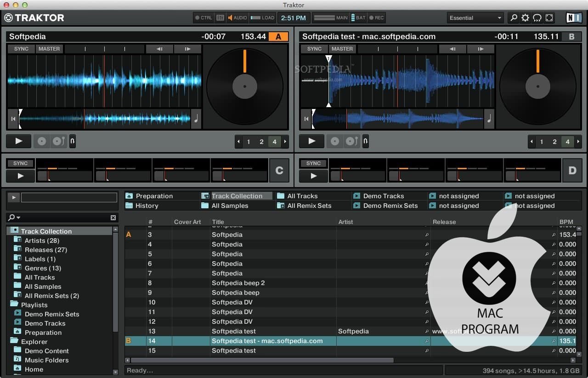Expand Genres (13) in Track Collection
The height and width of the screenshot is (378, 588).
[x=17, y=268]
